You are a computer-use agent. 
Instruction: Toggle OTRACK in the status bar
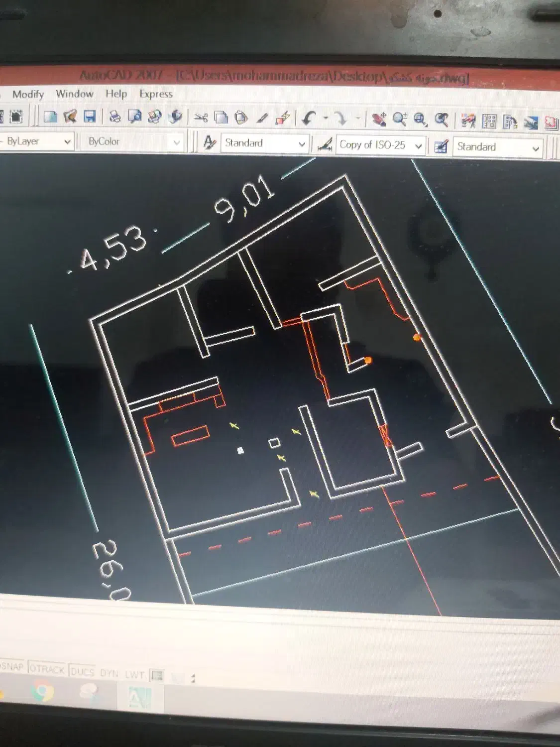tap(47, 669)
